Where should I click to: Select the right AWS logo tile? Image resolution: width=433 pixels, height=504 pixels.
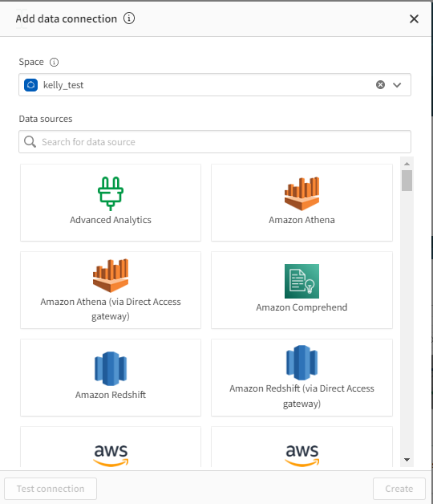click(x=301, y=447)
